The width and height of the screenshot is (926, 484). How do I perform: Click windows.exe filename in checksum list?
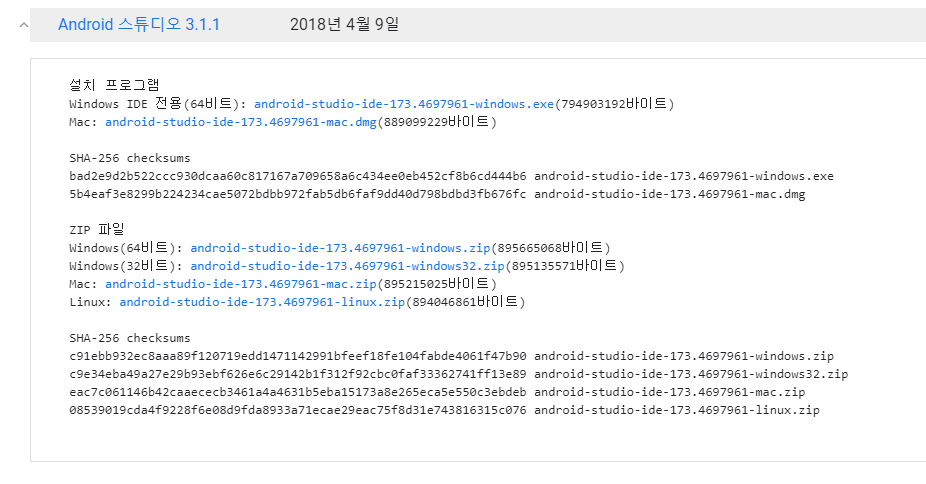(x=684, y=176)
